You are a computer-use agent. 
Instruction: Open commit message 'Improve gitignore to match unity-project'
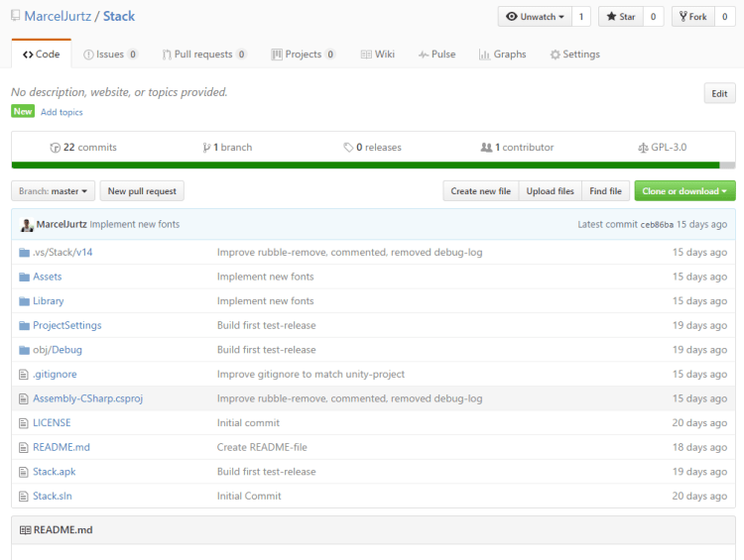click(310, 374)
